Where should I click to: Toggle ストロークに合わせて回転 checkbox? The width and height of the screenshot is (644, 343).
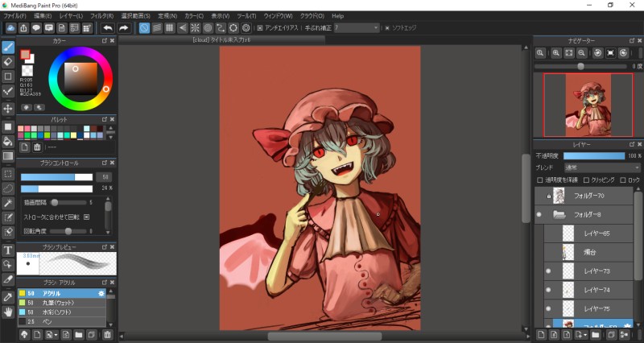[x=86, y=217]
